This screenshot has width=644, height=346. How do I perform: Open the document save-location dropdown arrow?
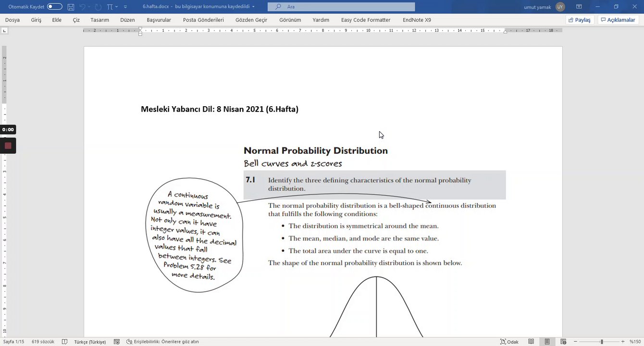click(x=253, y=7)
